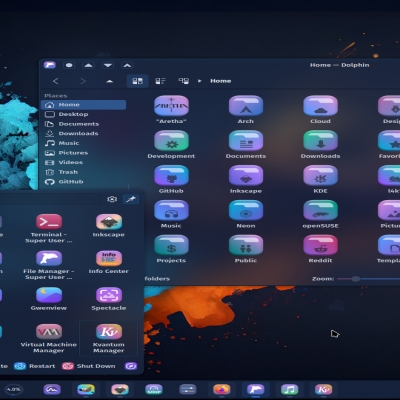Launch Terminal - Super User from the launcher

pyautogui.click(x=49, y=228)
